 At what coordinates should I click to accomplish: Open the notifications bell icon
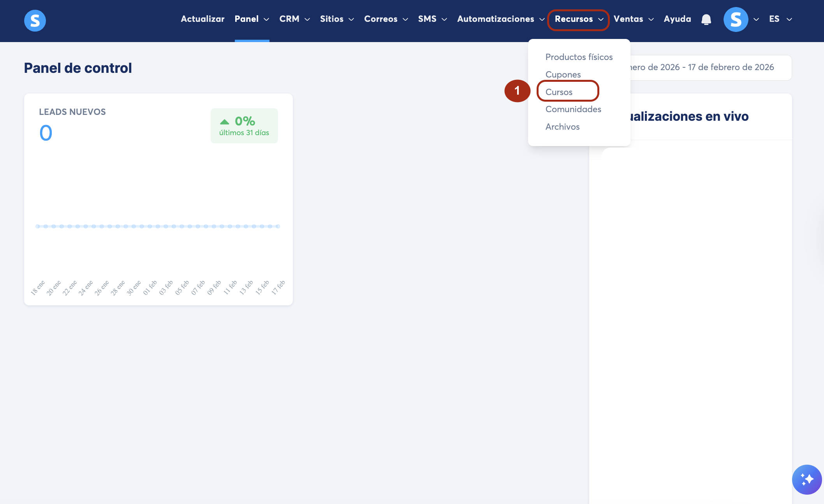tap(706, 19)
